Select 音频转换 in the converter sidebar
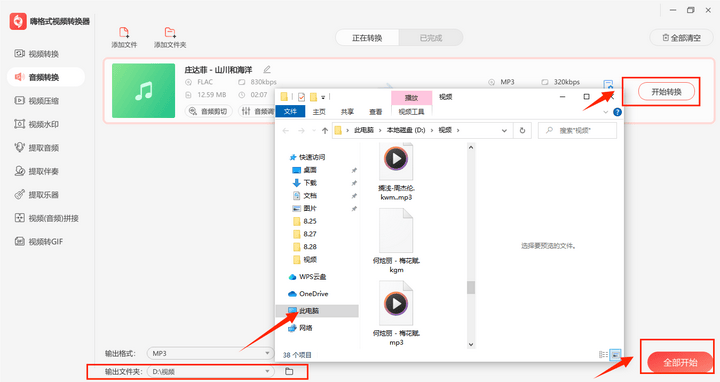720x382 pixels. click(46, 77)
